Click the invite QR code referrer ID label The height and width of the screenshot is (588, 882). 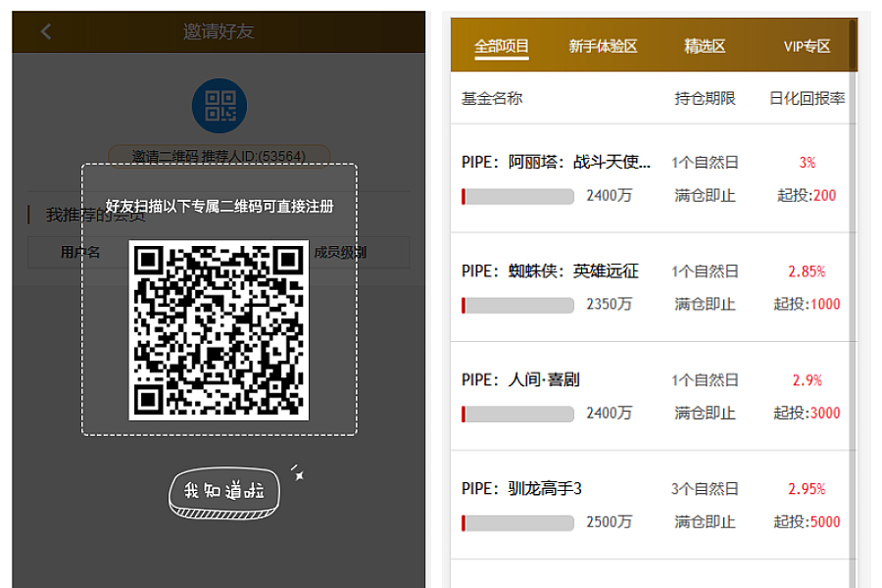[219, 156]
